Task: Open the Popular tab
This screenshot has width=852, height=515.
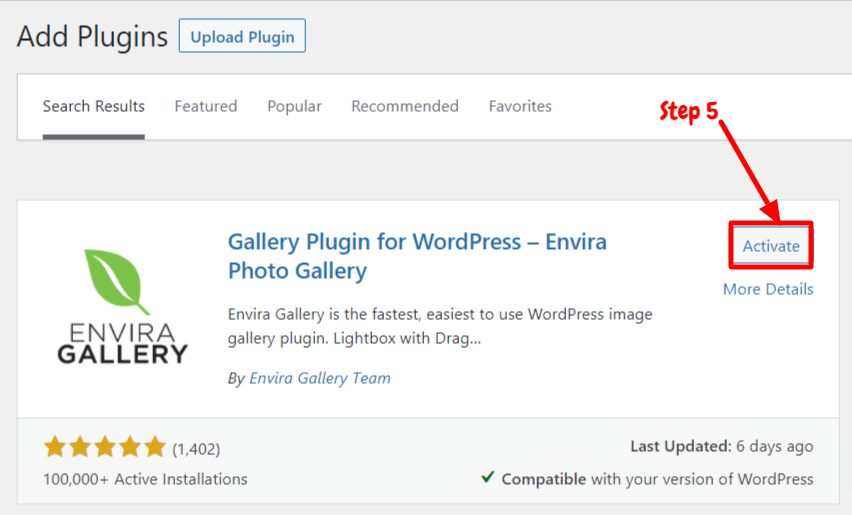Action: click(x=294, y=106)
